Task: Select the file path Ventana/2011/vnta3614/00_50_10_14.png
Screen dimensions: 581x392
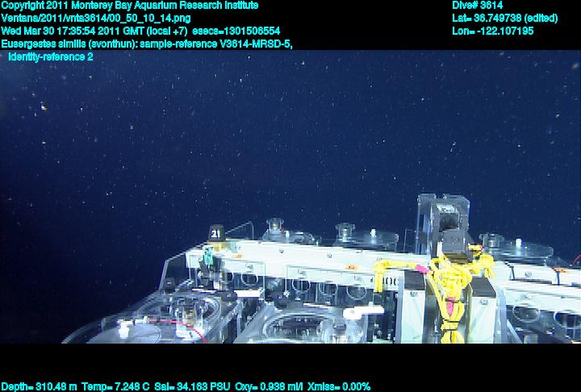Action: pos(96,19)
